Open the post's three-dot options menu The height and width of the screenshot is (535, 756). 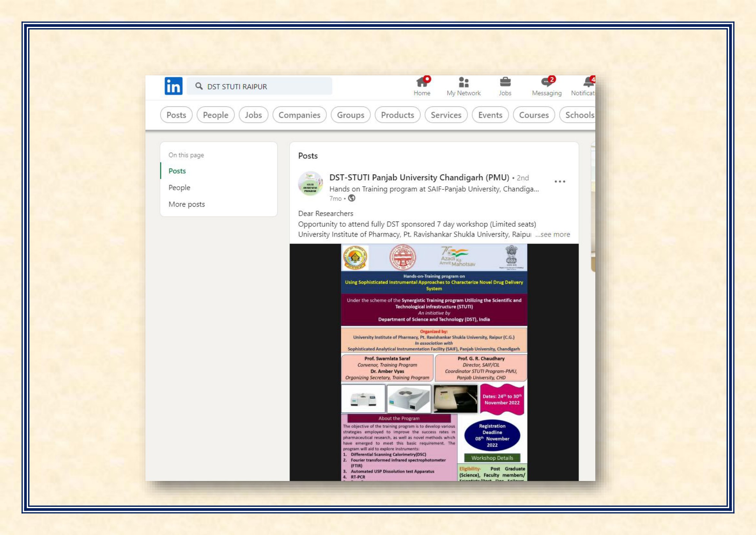pyautogui.click(x=560, y=181)
